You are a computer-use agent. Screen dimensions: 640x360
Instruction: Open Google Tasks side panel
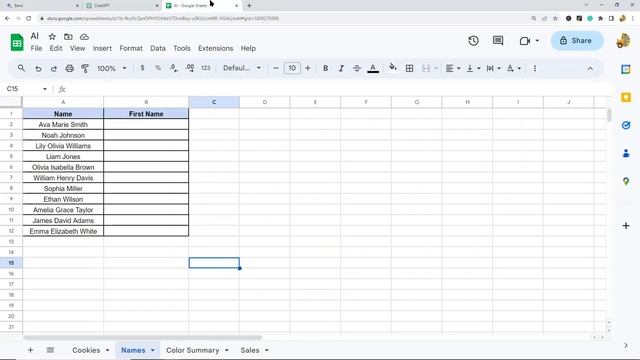click(626, 125)
